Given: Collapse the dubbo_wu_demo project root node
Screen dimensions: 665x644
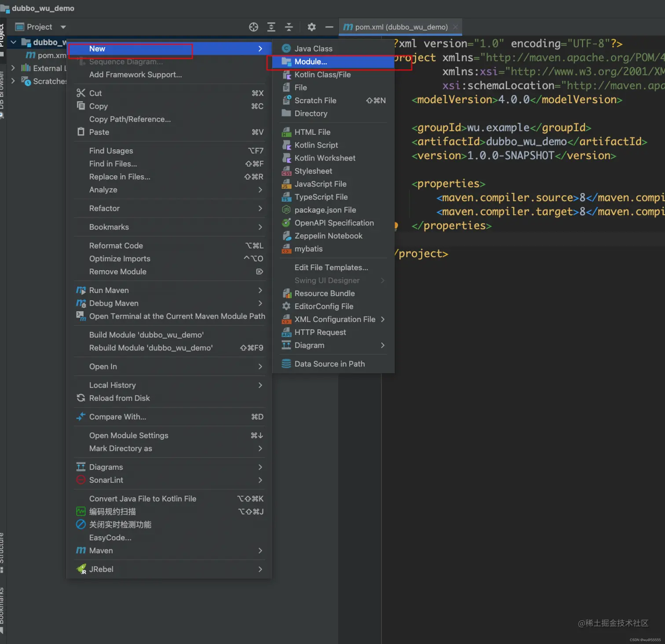Looking at the screenshot, I should click(x=13, y=42).
